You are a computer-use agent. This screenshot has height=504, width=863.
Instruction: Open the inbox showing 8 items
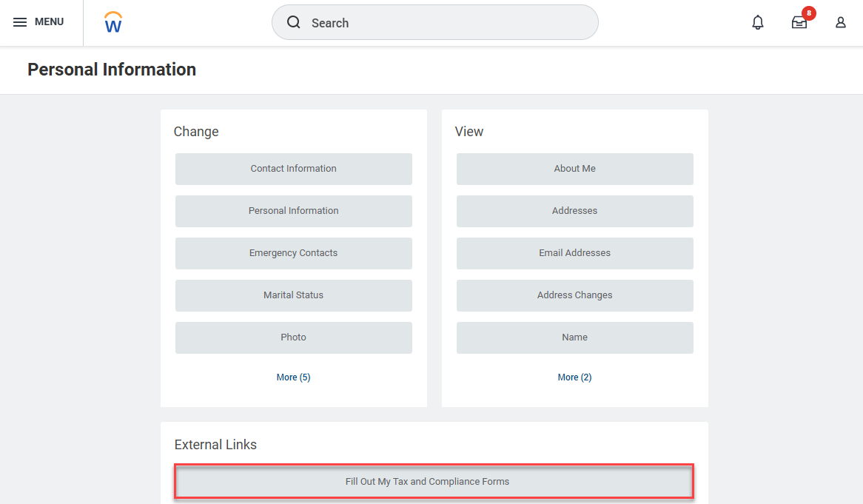pos(799,23)
